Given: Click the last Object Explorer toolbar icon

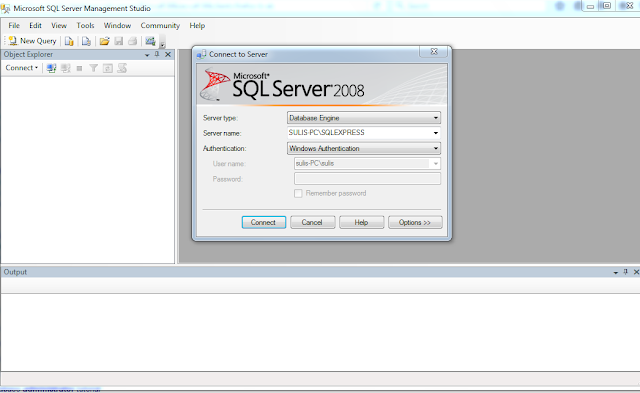Looking at the screenshot, I should click(x=122, y=68).
